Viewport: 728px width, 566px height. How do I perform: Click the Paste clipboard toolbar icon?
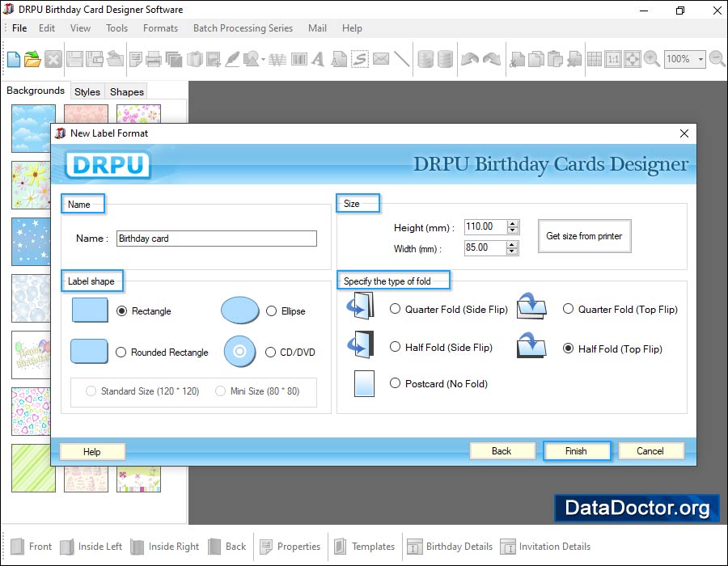(555, 59)
